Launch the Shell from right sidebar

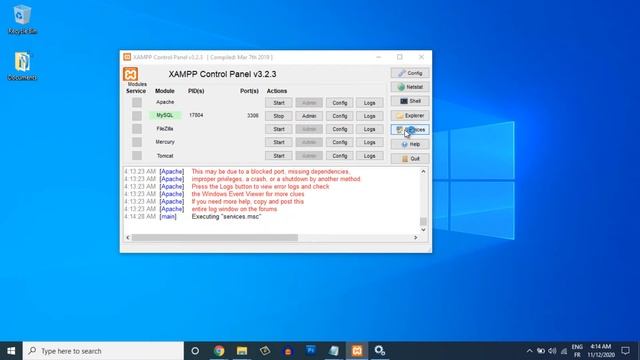click(x=410, y=101)
